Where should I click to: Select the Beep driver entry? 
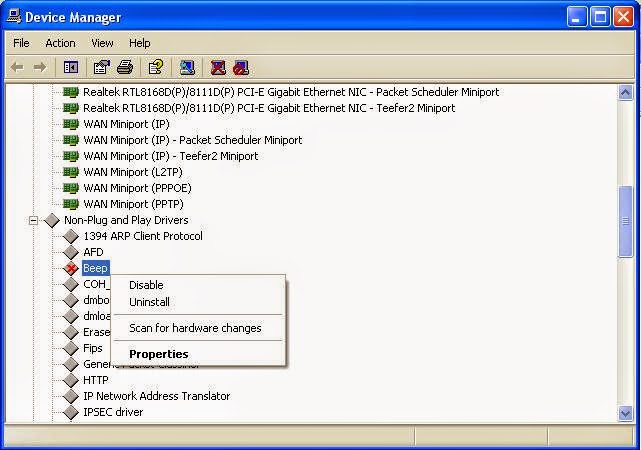[x=96, y=268]
